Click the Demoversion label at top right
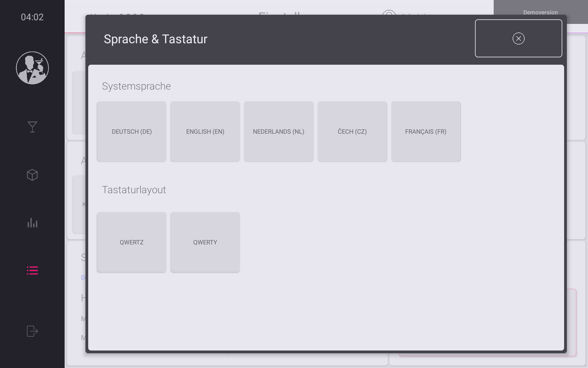This screenshot has height=368, width=588. click(x=540, y=12)
